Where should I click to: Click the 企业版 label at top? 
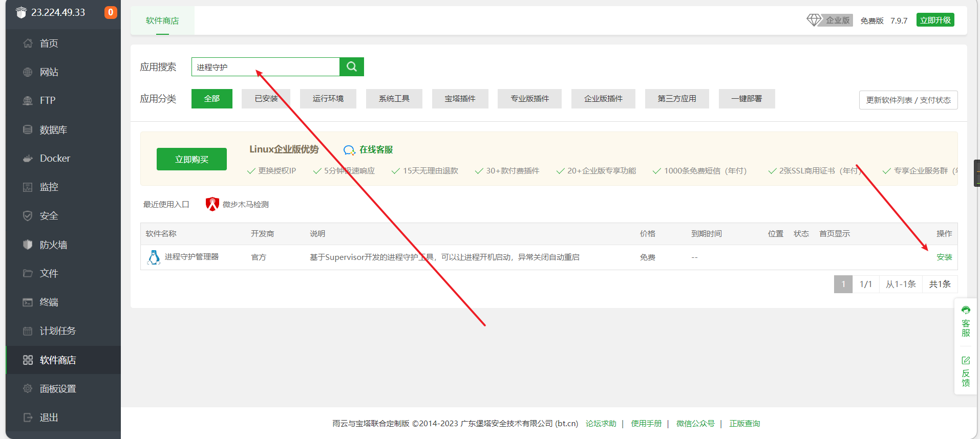point(838,20)
